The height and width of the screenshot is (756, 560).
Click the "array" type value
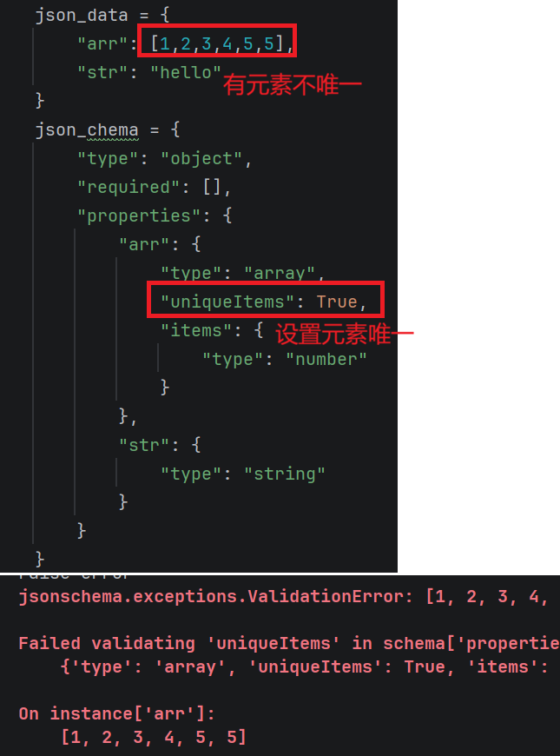(x=280, y=274)
